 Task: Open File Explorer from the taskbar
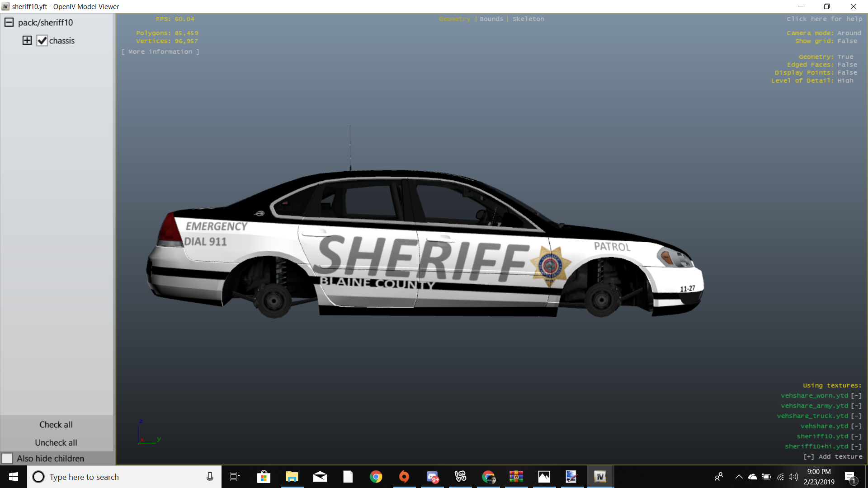(x=292, y=477)
